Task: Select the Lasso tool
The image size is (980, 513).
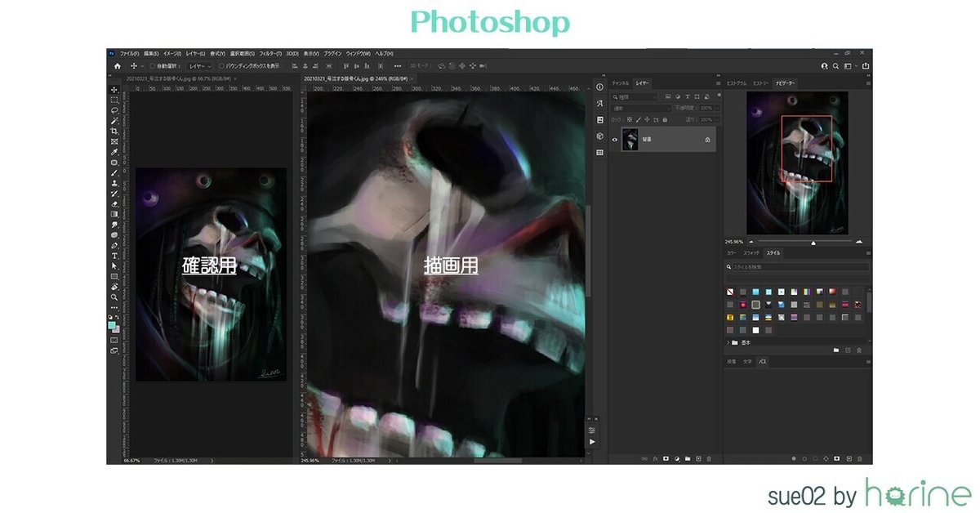Action: 114,109
